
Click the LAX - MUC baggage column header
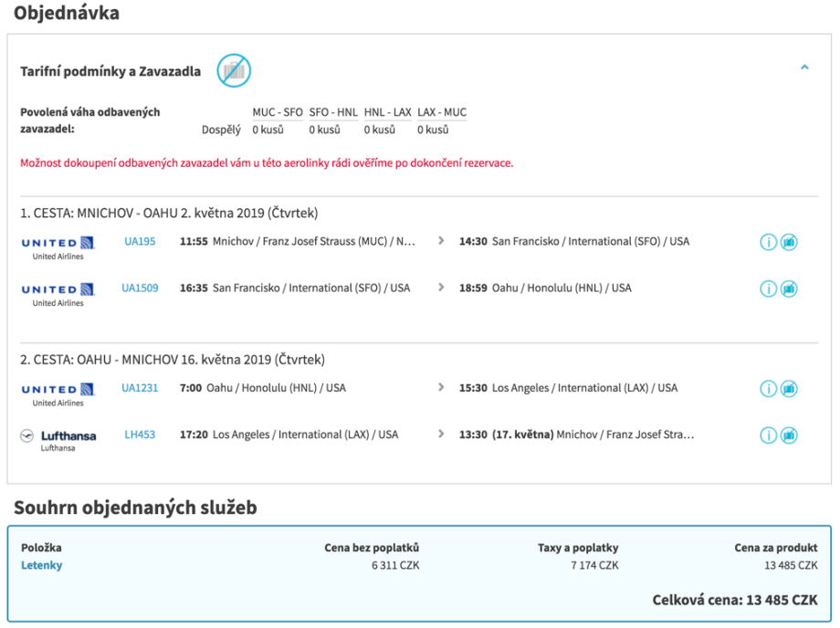tap(442, 112)
